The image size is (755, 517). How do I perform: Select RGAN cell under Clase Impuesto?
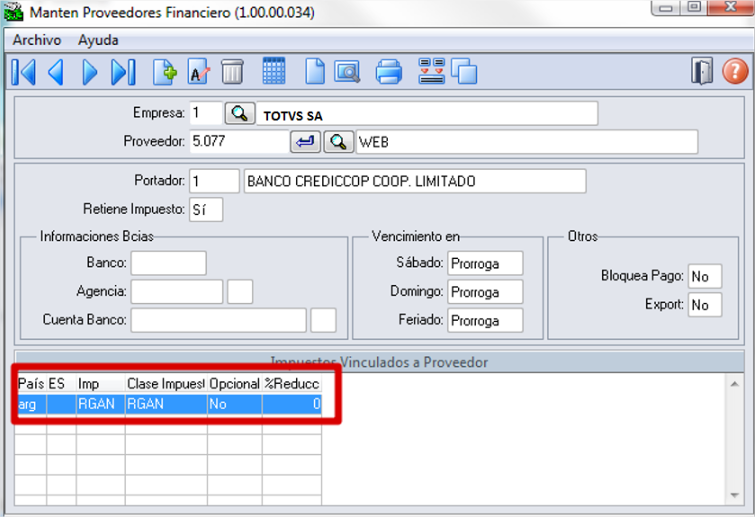166,404
